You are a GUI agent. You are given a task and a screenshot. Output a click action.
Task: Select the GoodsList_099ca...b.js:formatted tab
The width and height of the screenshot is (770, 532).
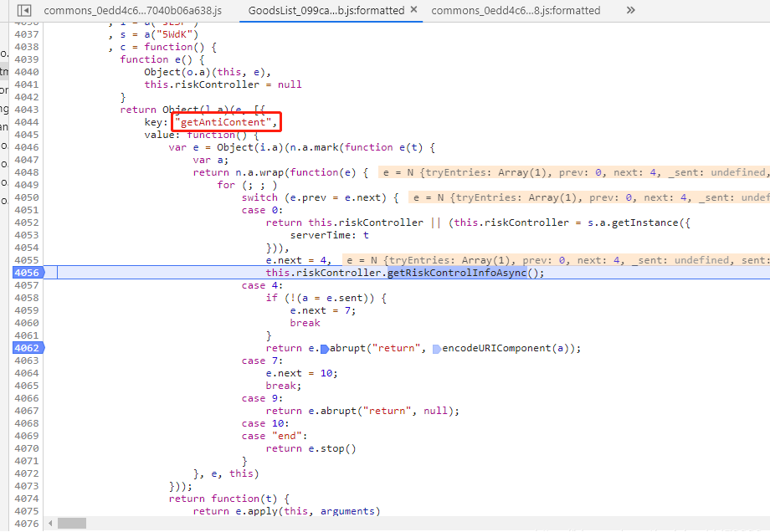click(326, 10)
